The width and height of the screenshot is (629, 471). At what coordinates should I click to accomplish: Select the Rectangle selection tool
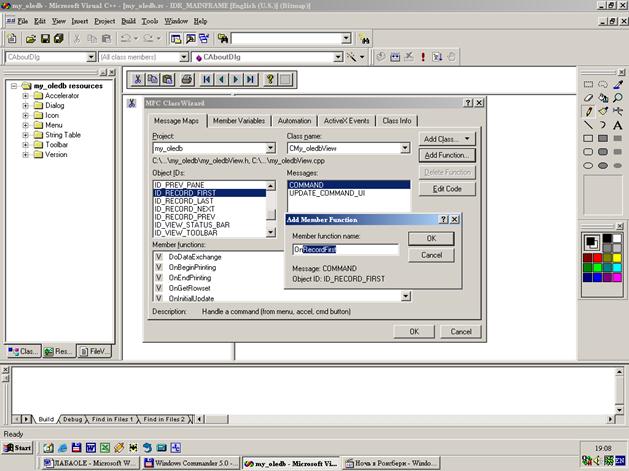tap(588, 84)
